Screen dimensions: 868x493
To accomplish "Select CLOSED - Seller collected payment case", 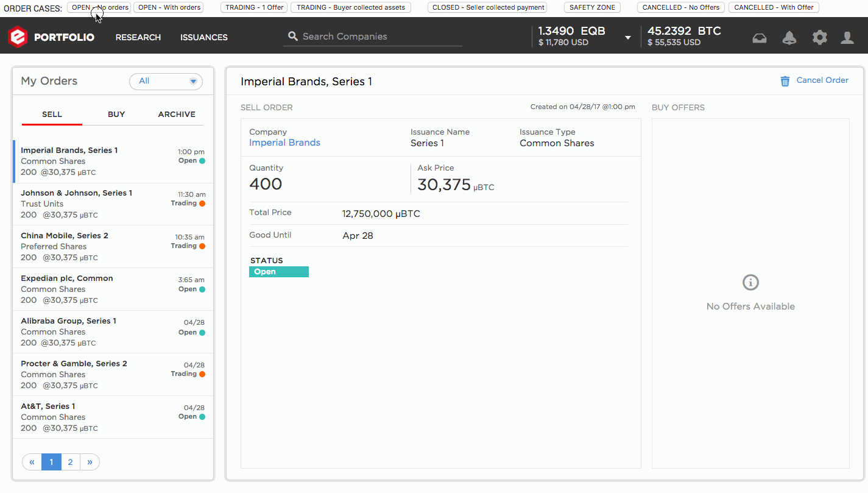I will coord(487,7).
